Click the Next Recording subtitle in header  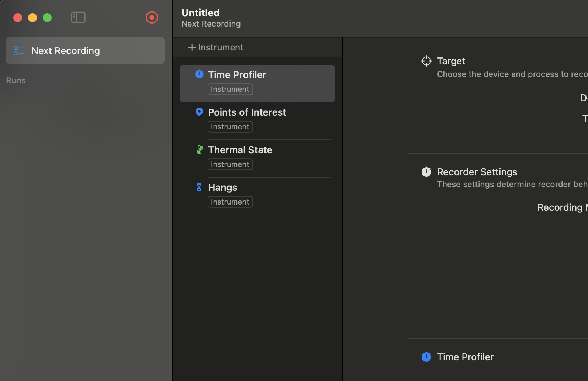pyautogui.click(x=211, y=24)
